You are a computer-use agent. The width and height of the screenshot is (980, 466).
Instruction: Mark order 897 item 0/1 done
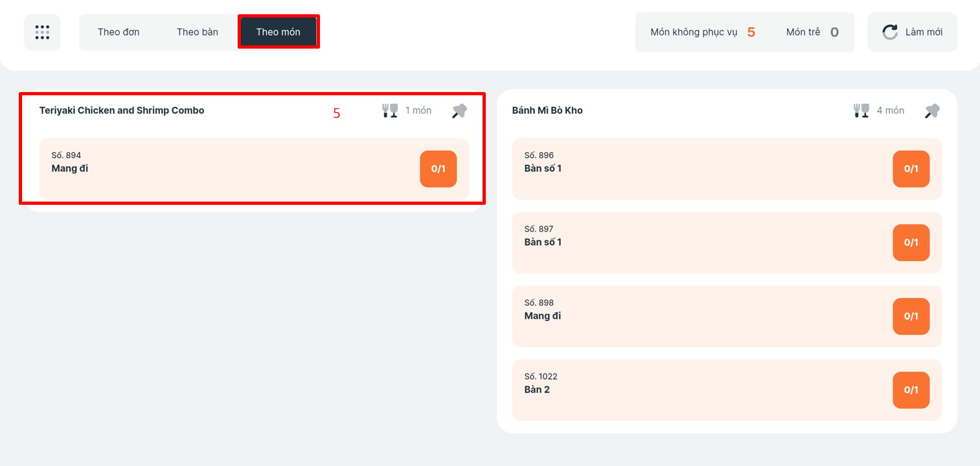click(911, 242)
